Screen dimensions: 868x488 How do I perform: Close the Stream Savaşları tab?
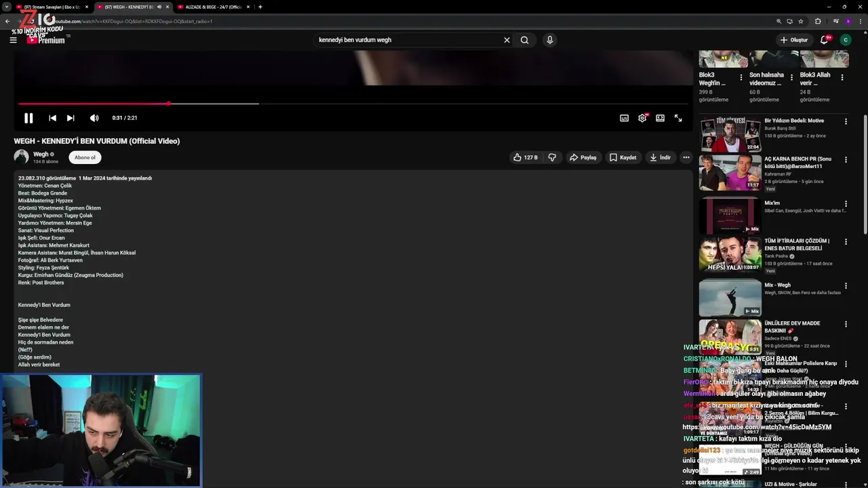tap(87, 7)
